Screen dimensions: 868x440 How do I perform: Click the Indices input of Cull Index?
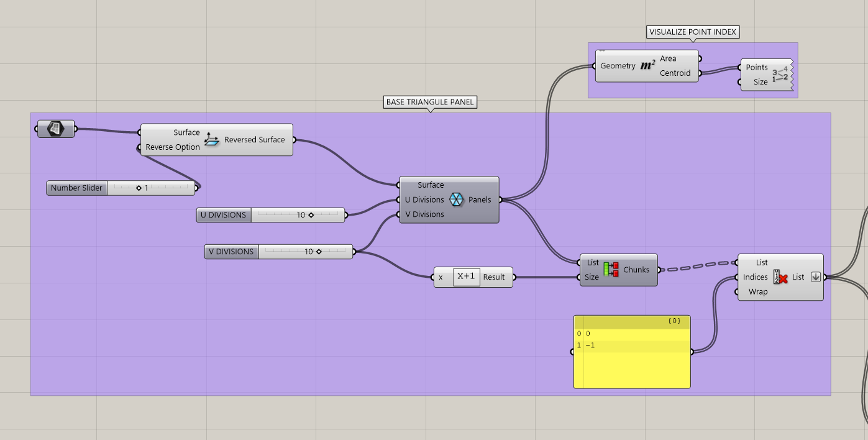pyautogui.click(x=756, y=277)
